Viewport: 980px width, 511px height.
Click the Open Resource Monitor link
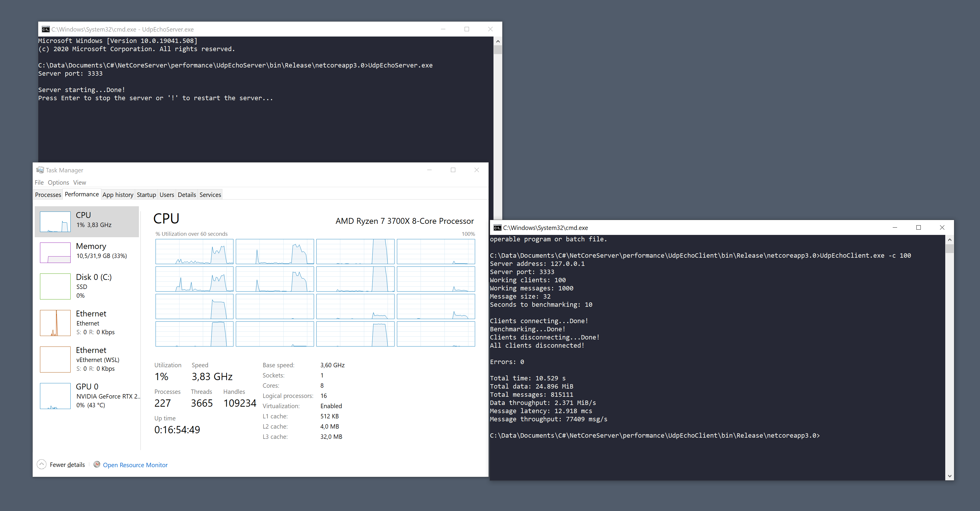(135, 465)
